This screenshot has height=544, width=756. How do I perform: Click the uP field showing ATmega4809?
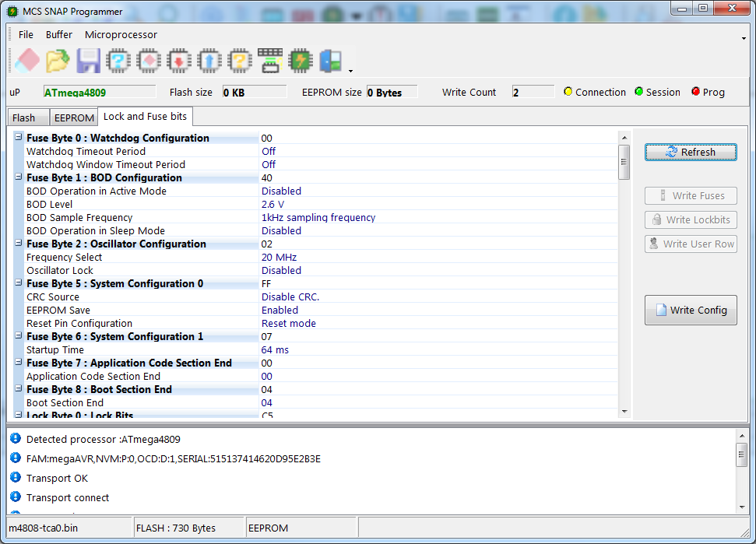coord(100,92)
